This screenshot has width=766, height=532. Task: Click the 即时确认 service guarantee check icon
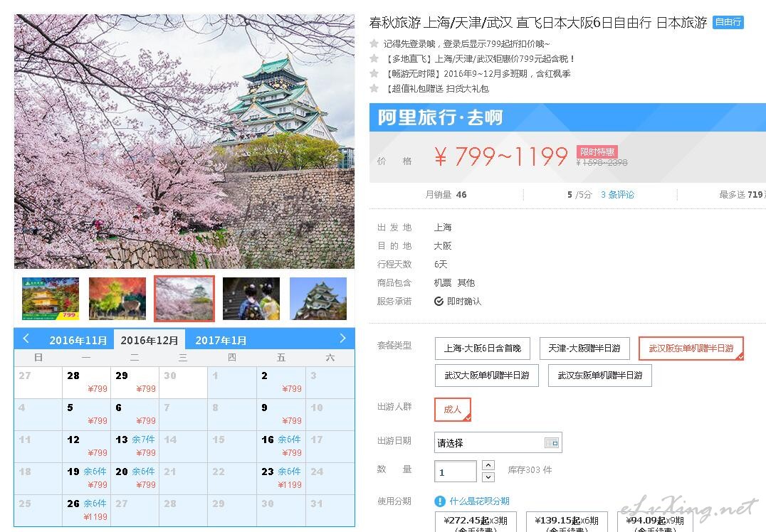pos(439,301)
